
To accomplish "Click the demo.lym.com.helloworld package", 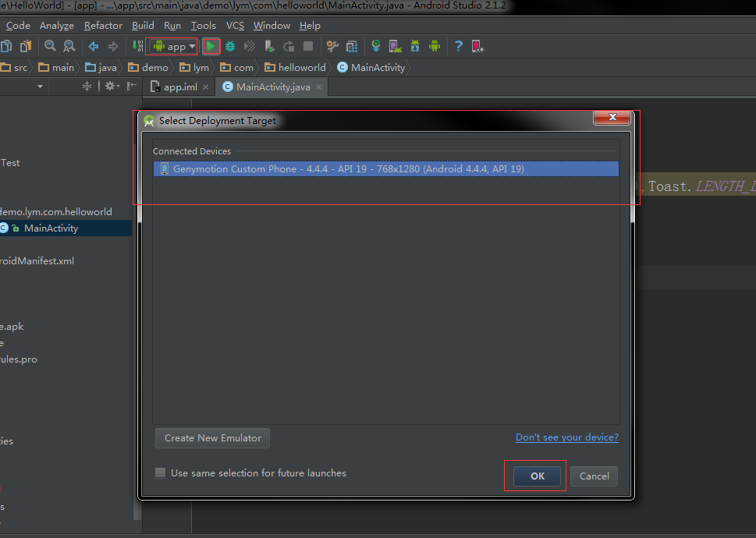I will tap(56, 211).
